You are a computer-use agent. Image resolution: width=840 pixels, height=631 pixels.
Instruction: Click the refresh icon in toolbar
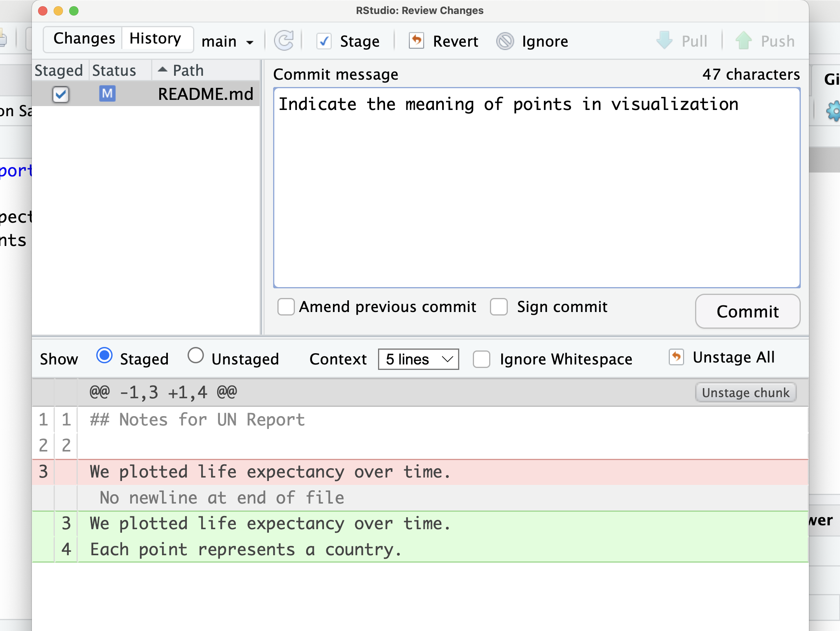[284, 41]
